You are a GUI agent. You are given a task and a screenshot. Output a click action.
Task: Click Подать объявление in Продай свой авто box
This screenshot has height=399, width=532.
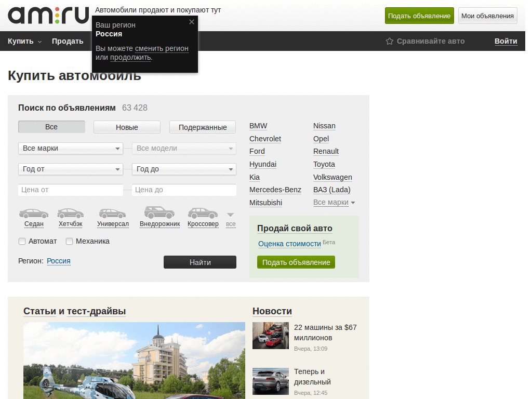point(296,262)
